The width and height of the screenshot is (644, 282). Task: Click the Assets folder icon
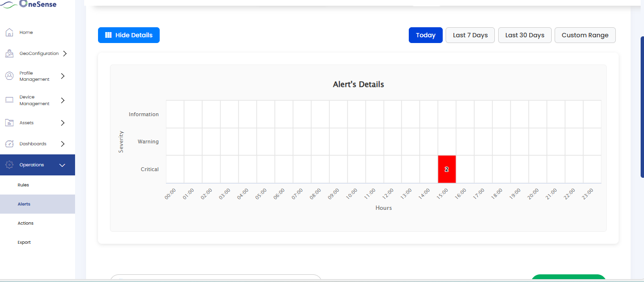[9, 123]
